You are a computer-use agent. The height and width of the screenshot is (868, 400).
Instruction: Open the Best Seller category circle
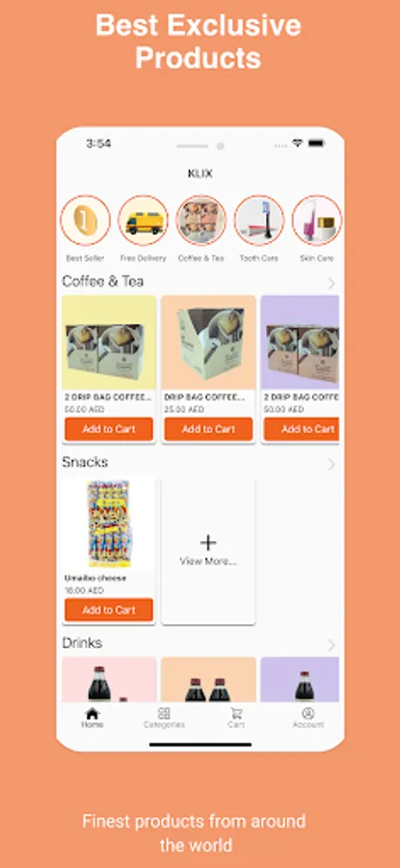85,220
